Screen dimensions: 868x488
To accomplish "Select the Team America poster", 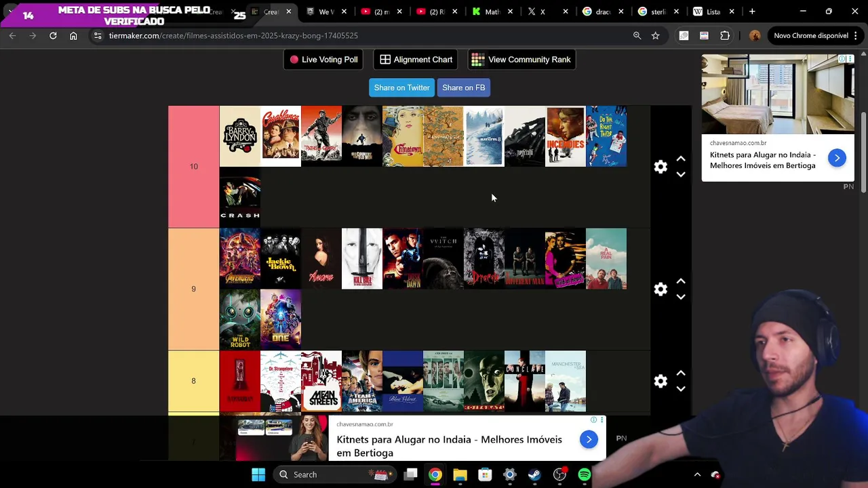I will click(x=362, y=381).
